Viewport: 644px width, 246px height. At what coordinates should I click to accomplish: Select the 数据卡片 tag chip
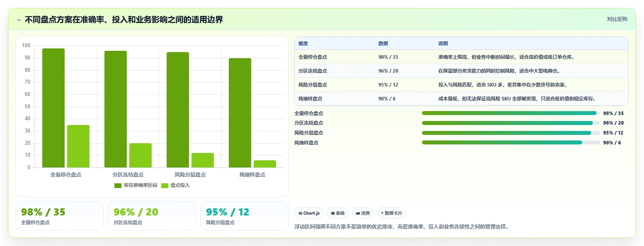[x=391, y=213]
